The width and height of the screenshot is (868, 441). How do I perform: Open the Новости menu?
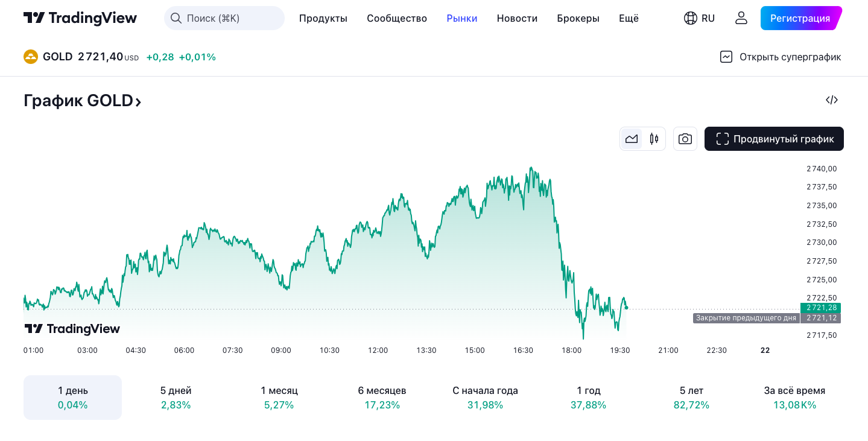(x=517, y=18)
